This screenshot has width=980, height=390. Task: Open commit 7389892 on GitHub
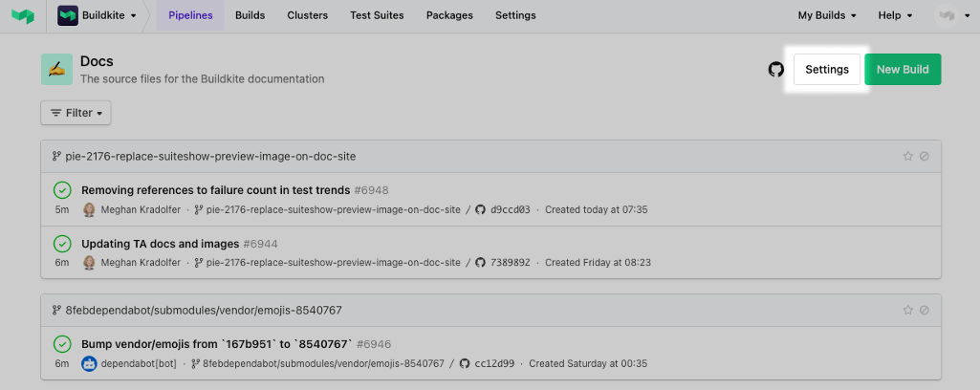pos(511,263)
